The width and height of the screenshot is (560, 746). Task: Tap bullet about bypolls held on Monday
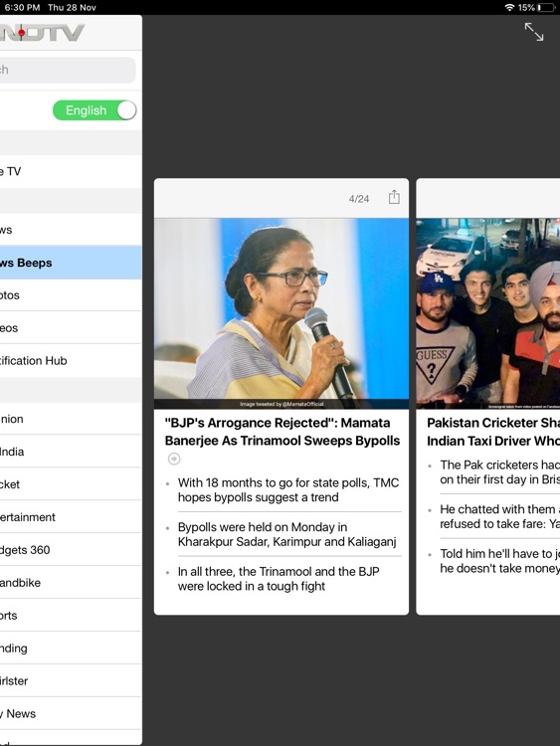(286, 534)
